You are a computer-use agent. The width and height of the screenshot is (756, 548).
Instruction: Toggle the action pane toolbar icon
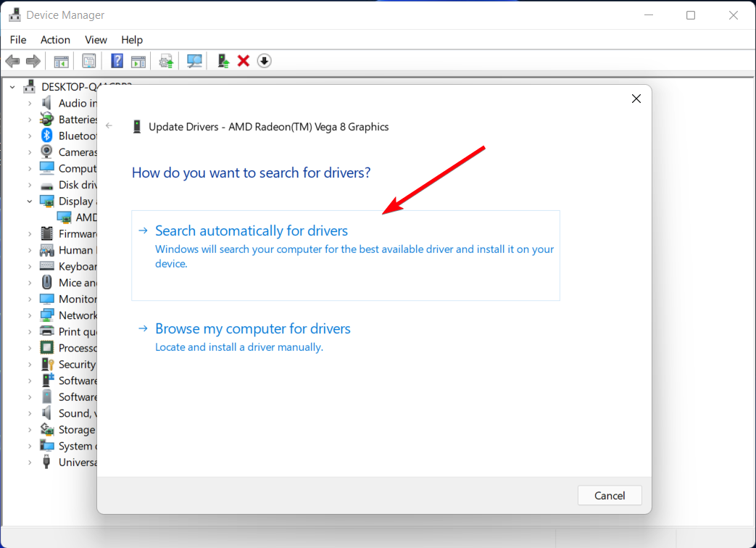point(138,61)
